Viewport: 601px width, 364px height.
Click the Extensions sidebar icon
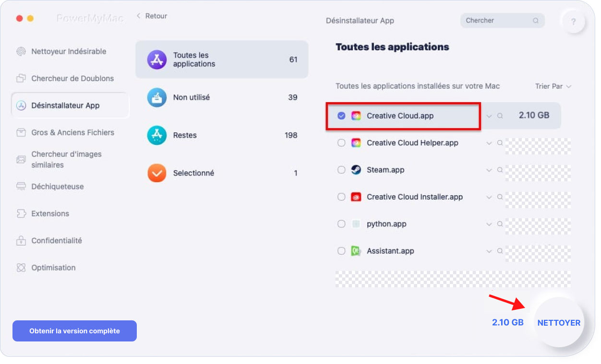(x=21, y=213)
